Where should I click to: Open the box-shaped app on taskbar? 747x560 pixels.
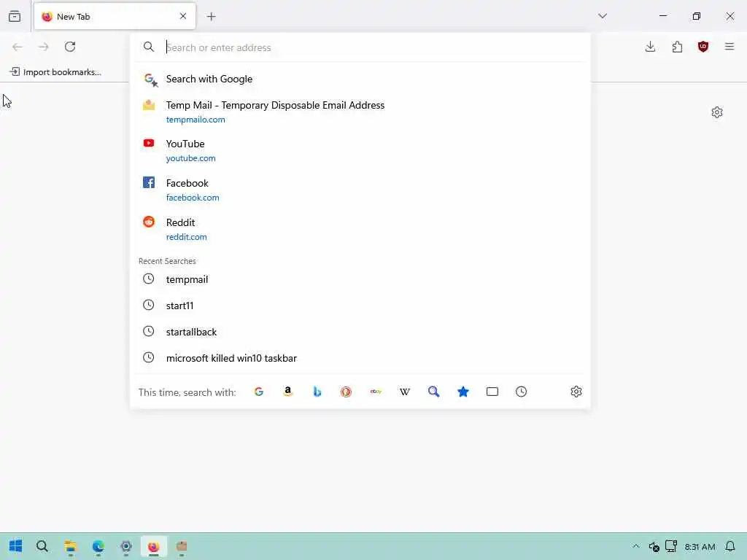point(182,546)
